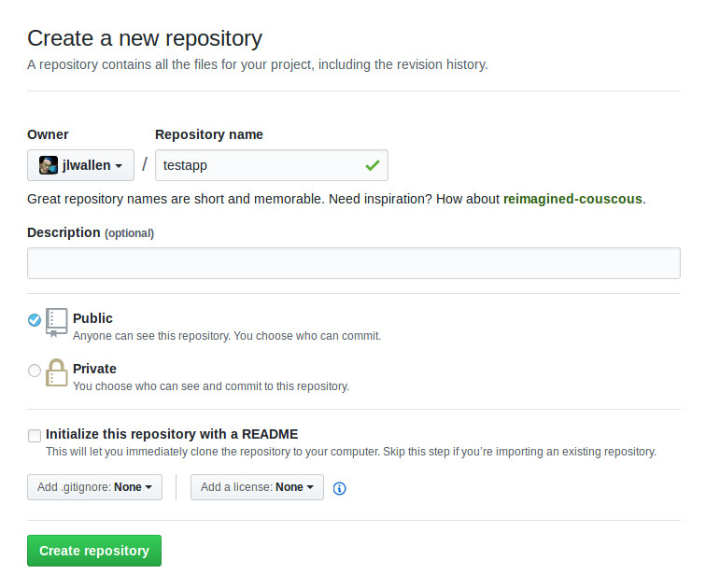This screenshot has height=588, width=706.
Task: Click the Initialize this repository label text
Action: click(172, 434)
